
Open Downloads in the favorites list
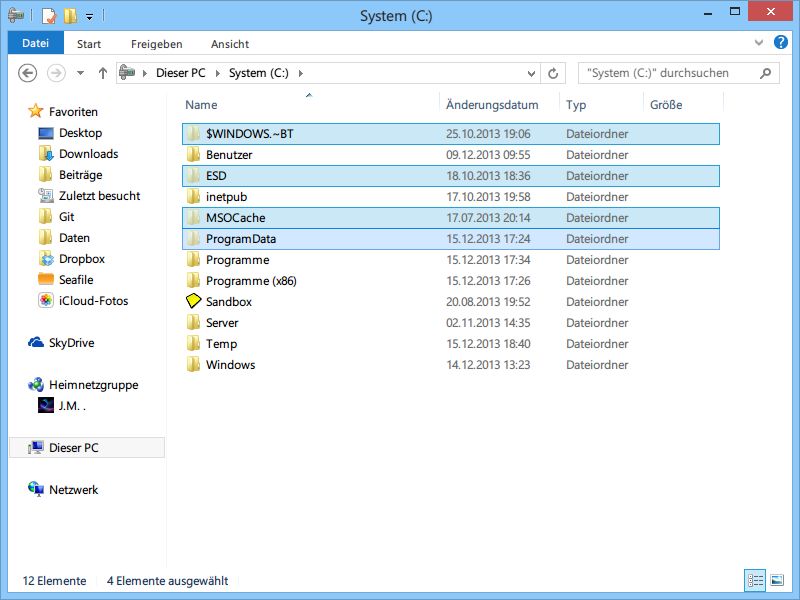(x=88, y=154)
